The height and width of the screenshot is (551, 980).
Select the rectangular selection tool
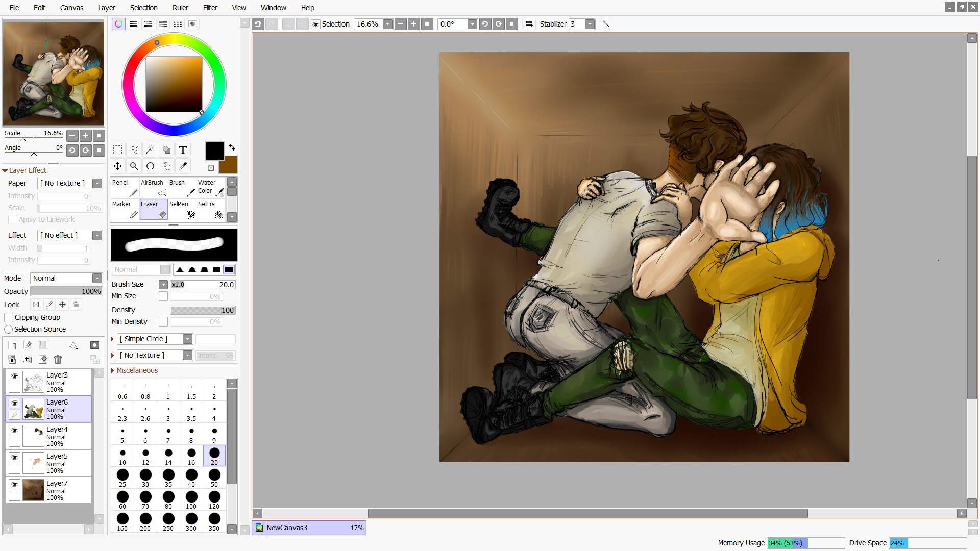click(117, 150)
